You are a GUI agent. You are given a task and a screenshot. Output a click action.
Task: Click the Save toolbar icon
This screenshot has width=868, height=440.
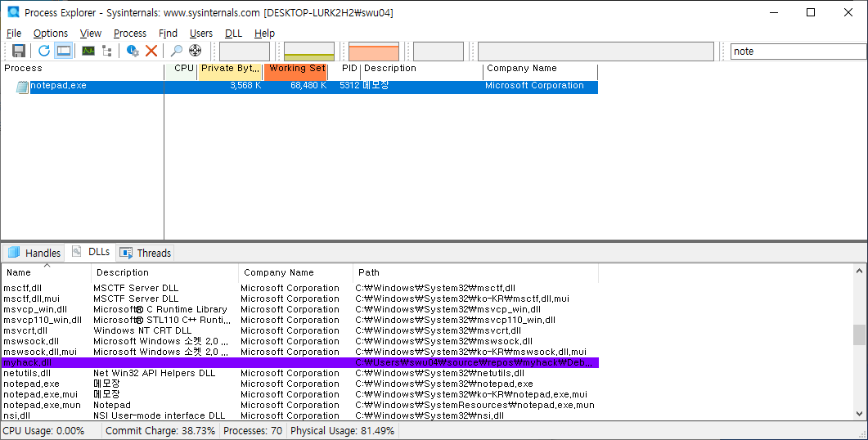click(19, 51)
